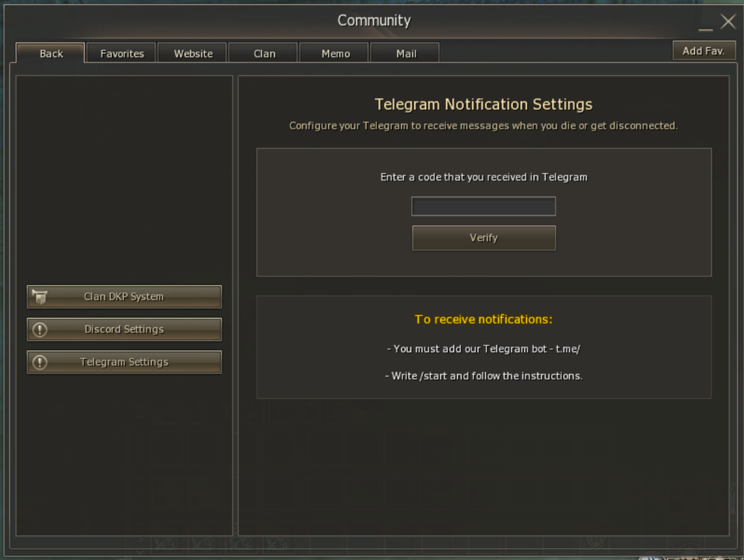Close the Community window
This screenshot has width=744, height=560.
pyautogui.click(x=728, y=22)
